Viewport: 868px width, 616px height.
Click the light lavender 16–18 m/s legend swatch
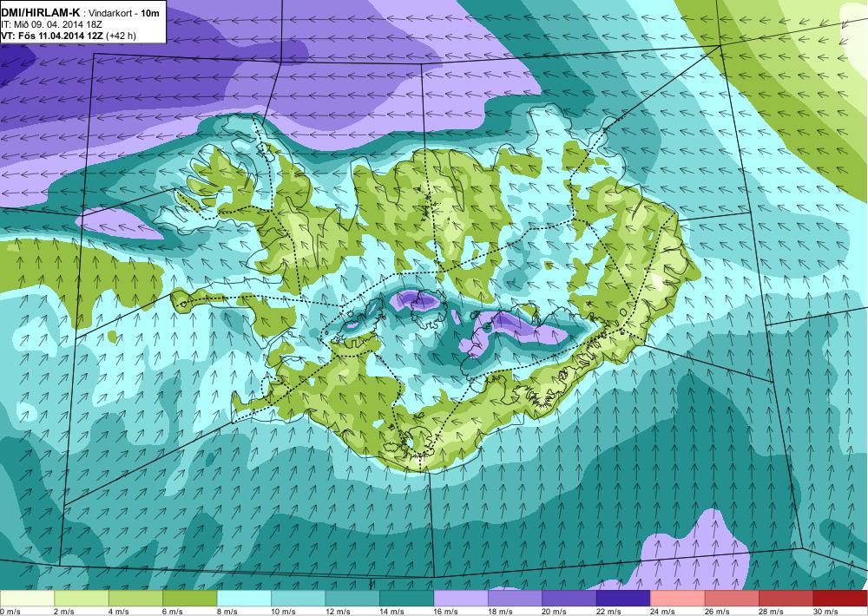click(x=461, y=599)
